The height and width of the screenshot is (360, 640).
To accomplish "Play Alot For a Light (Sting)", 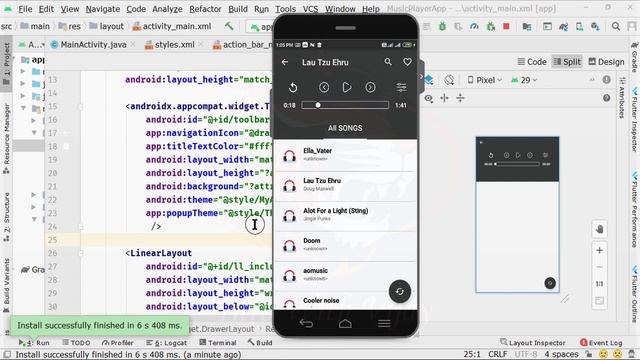I will [x=346, y=216].
